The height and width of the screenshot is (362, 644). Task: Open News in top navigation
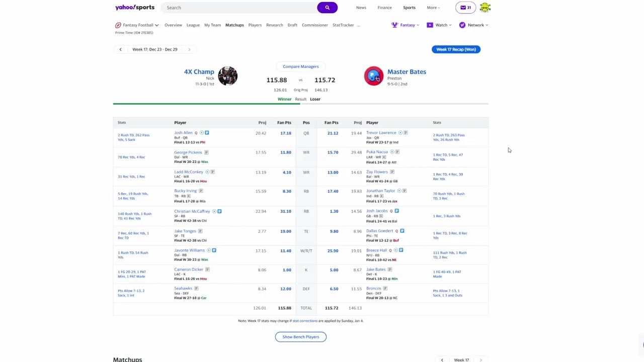pyautogui.click(x=361, y=8)
